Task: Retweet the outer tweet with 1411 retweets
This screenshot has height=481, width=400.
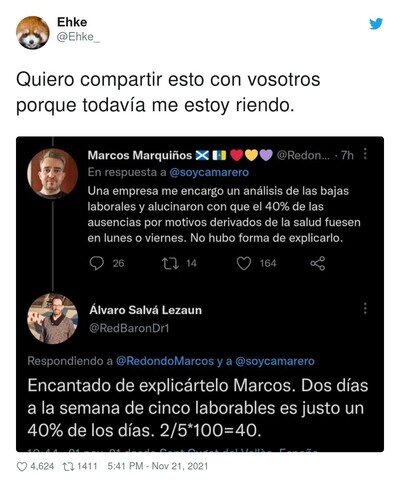Action: [x=68, y=466]
